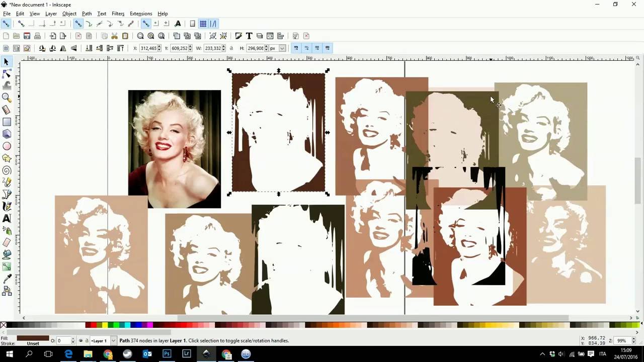Flip selection horizontally icon
The width and height of the screenshot is (644, 362).
[x=63, y=48]
